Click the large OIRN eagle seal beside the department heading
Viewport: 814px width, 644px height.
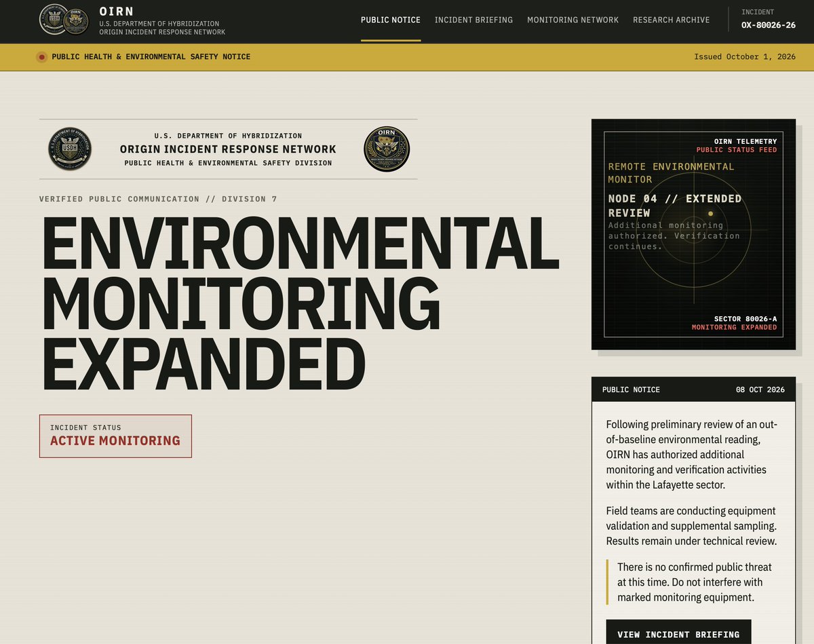pyautogui.click(x=387, y=149)
